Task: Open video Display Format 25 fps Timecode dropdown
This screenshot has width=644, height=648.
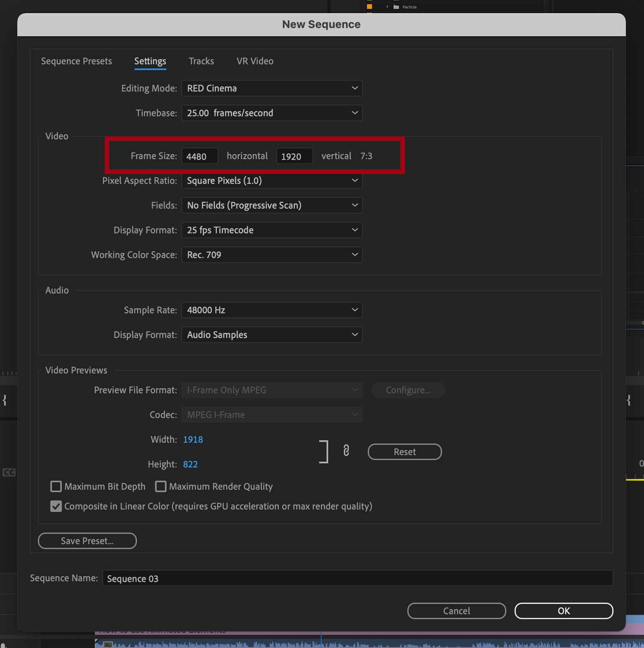Action: 272,230
